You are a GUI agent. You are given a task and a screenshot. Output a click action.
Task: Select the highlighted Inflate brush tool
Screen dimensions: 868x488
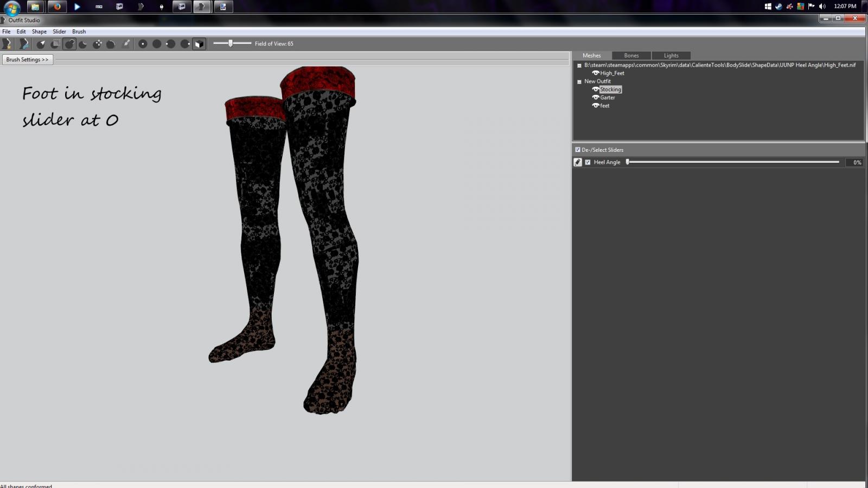pos(69,44)
